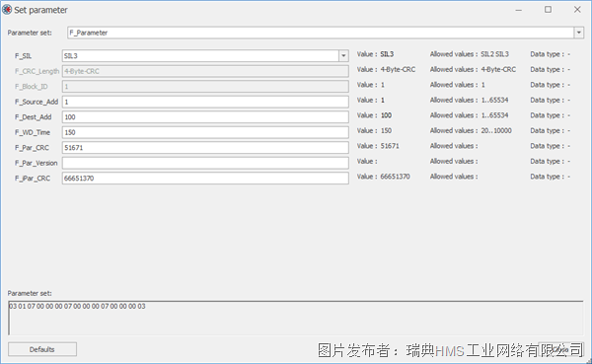
Task: Click the disabled F_Block_ID field
Action: pos(205,87)
